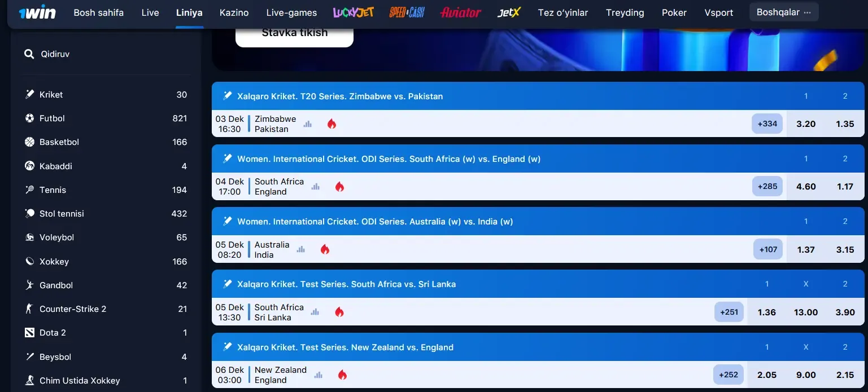This screenshot has height=392, width=868.
Task: Expand +334 more markets for Zimbabwe match
Action: coord(767,124)
